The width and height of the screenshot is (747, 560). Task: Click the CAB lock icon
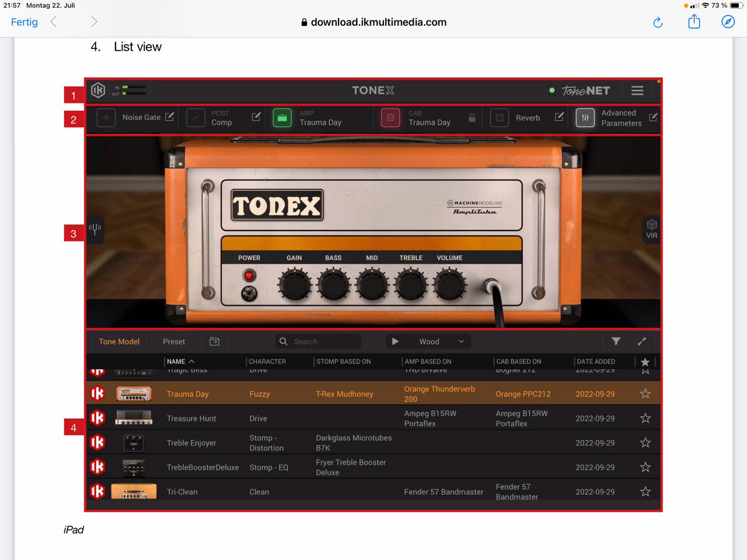(x=472, y=117)
